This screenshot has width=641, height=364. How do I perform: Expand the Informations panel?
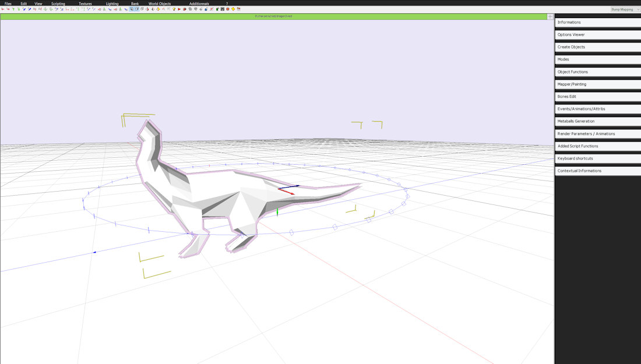598,23
